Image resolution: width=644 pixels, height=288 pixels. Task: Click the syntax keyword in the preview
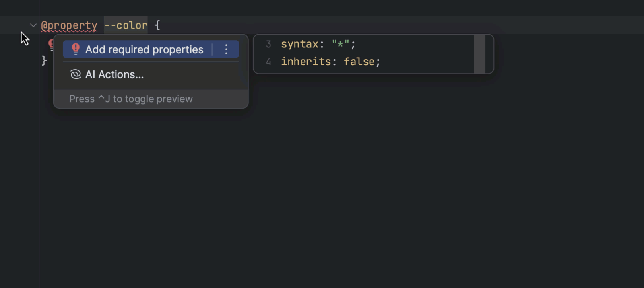[300, 44]
